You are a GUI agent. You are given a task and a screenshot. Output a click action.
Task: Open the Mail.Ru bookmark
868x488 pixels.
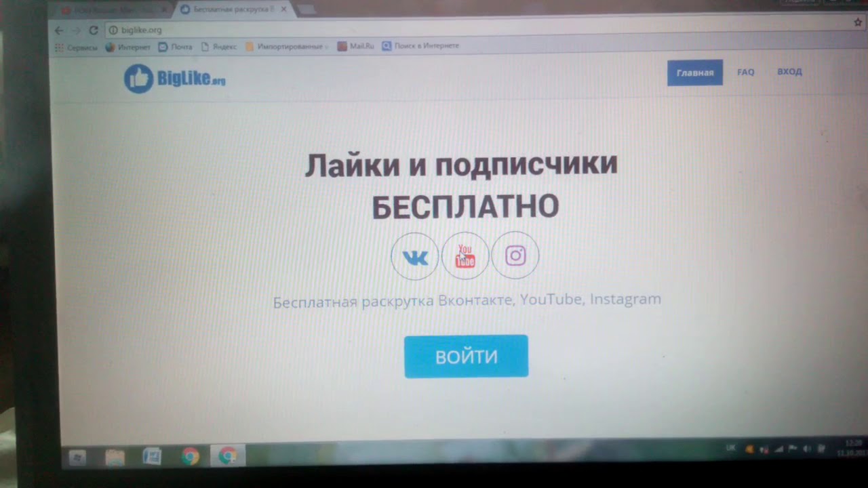pos(356,46)
